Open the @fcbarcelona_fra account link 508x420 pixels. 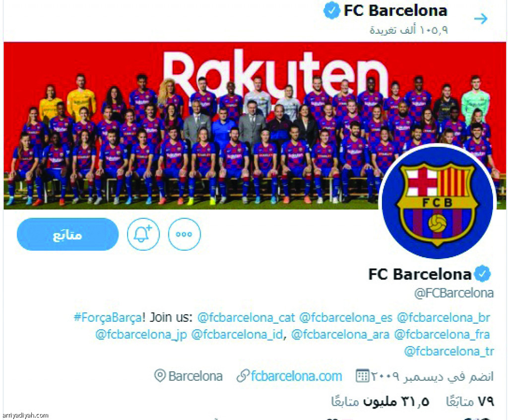tap(442, 335)
